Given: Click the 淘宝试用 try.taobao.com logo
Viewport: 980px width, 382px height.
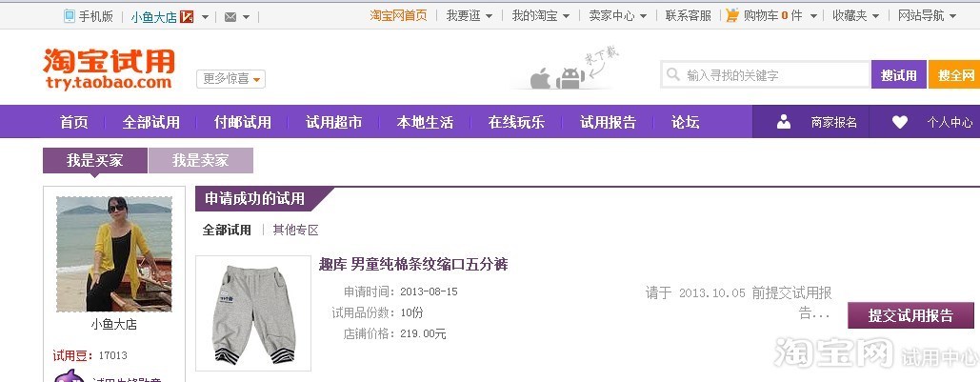Looking at the screenshot, I should (x=109, y=69).
